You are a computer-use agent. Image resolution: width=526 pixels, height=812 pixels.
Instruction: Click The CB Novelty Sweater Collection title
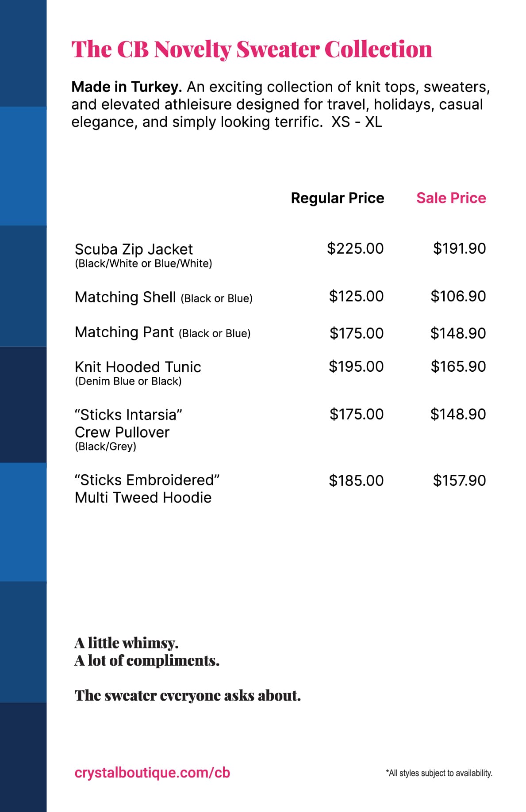(x=252, y=49)
